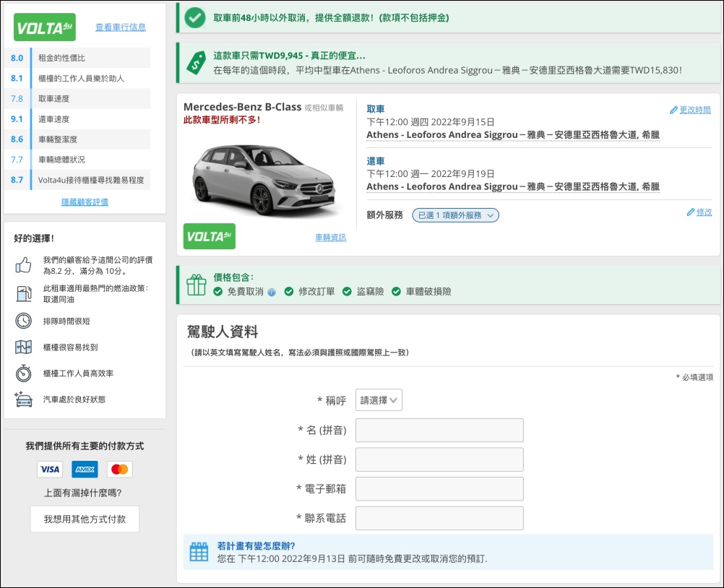724x588 pixels.
Task: Click the gift box icon by 價格包含
Action: [197, 285]
